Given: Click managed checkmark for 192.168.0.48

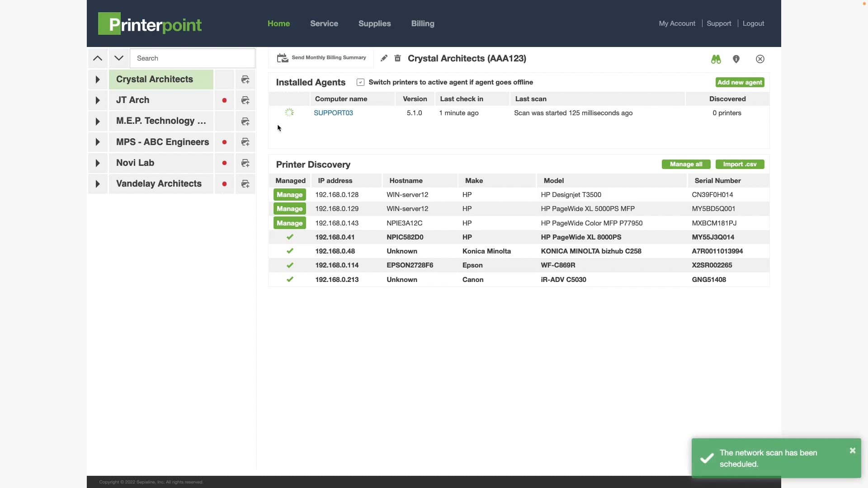Looking at the screenshot, I should point(290,251).
